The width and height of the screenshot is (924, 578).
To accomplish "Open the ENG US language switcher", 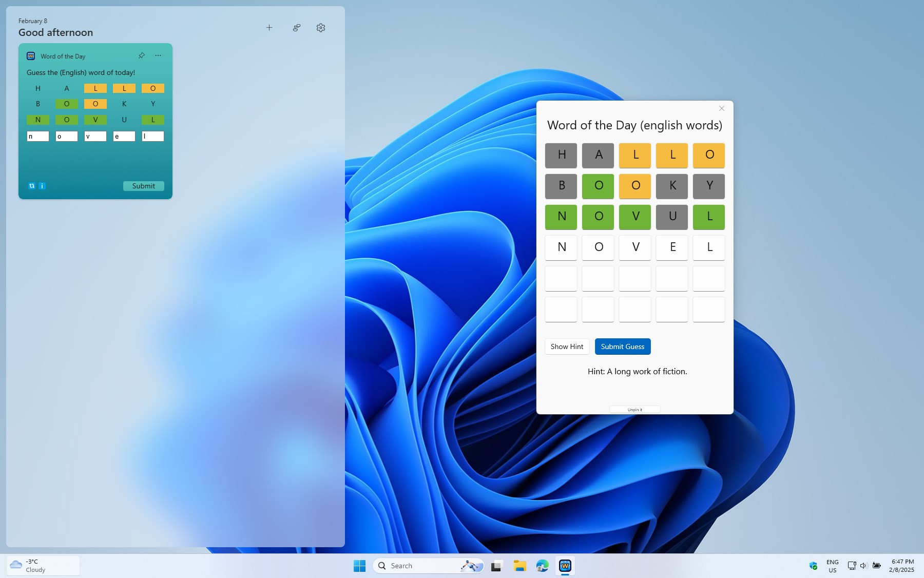I will (832, 566).
